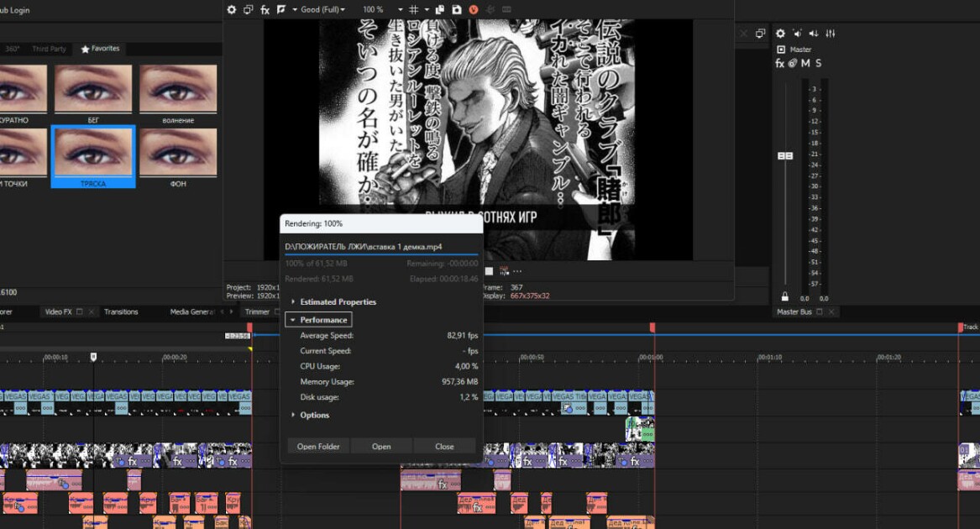Click the overlays grid icon in preview
Viewport: 980px width, 529px height.
414,10
